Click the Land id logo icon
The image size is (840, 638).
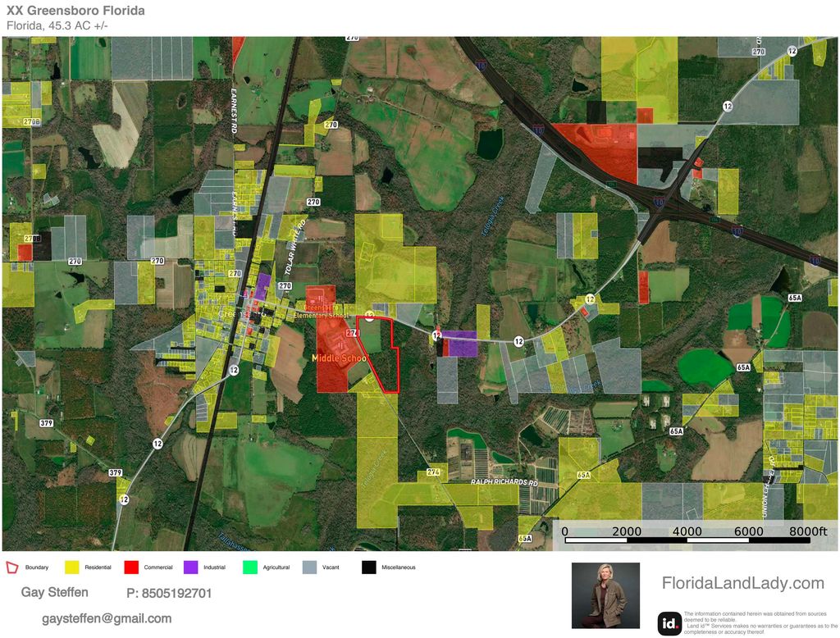(x=669, y=623)
